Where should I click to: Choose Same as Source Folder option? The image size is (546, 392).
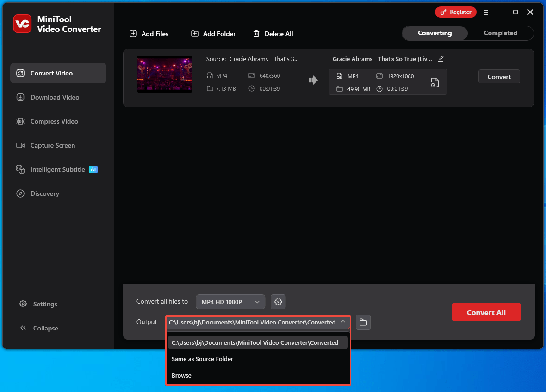(202, 359)
